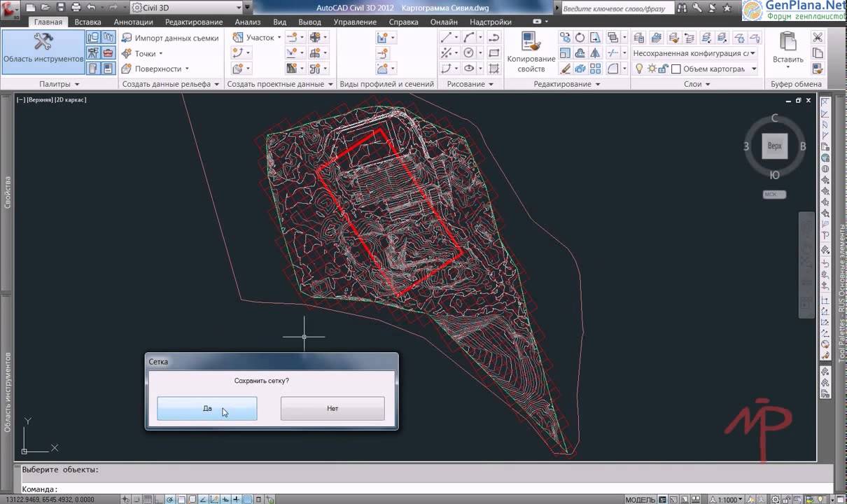847x504 pixels.
Task: Select the Mirror editing tool
Action: (x=594, y=53)
